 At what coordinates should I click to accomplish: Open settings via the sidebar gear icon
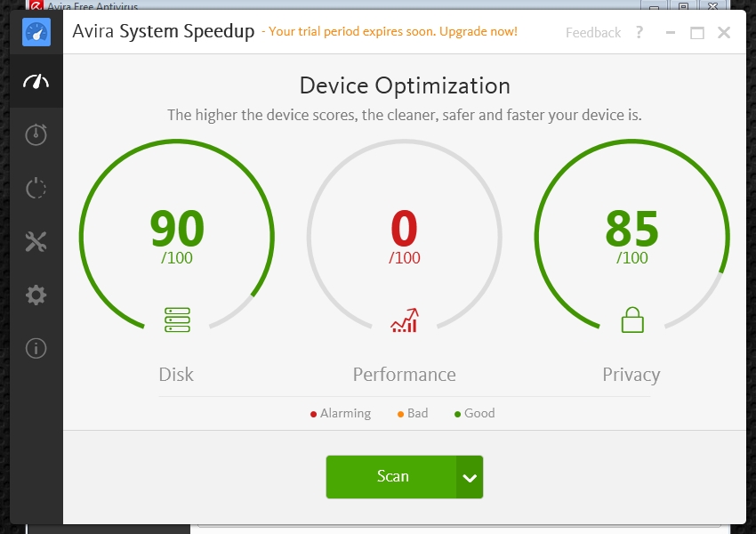[36, 295]
